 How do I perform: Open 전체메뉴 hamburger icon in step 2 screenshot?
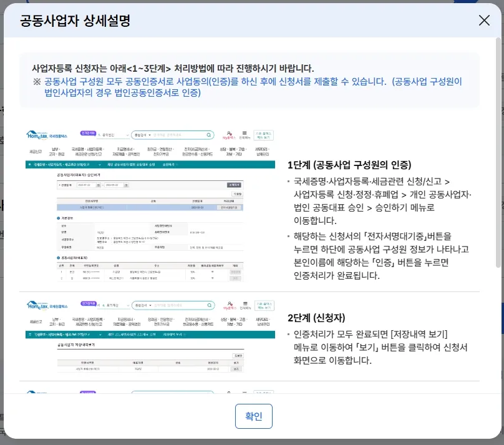[x=245, y=304]
